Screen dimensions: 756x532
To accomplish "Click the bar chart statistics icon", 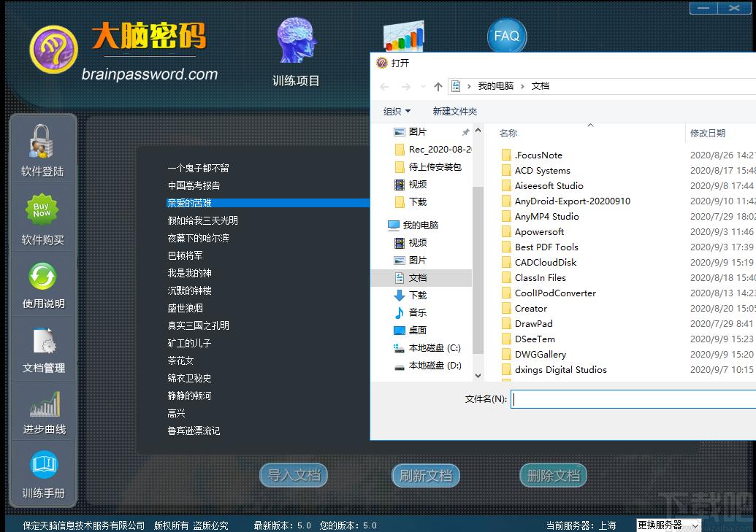I will 404,36.
